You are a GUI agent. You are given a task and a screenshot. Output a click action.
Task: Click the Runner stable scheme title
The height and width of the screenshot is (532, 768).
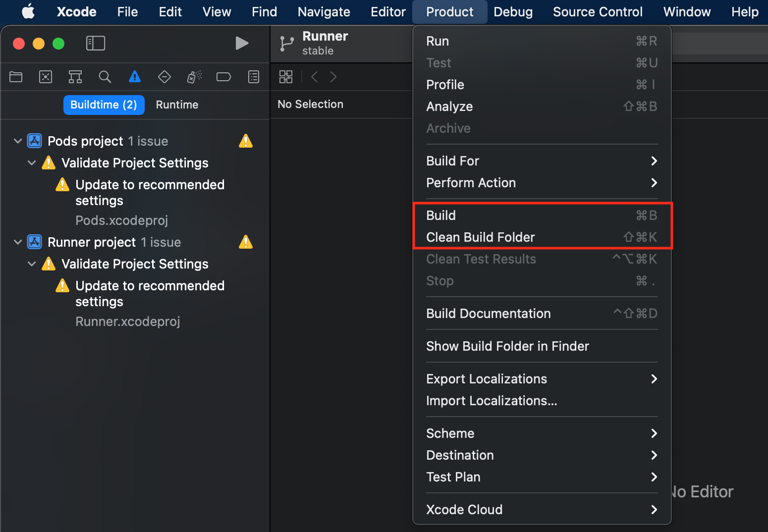(325, 43)
